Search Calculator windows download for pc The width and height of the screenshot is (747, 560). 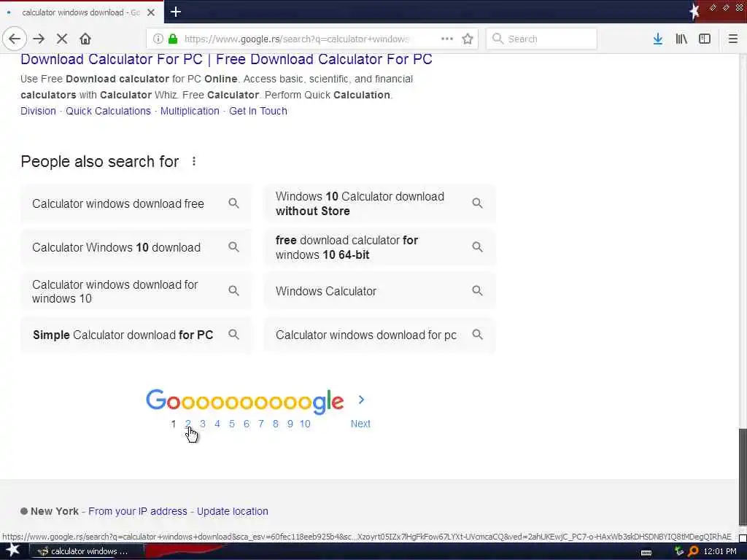pyautogui.click(x=379, y=335)
